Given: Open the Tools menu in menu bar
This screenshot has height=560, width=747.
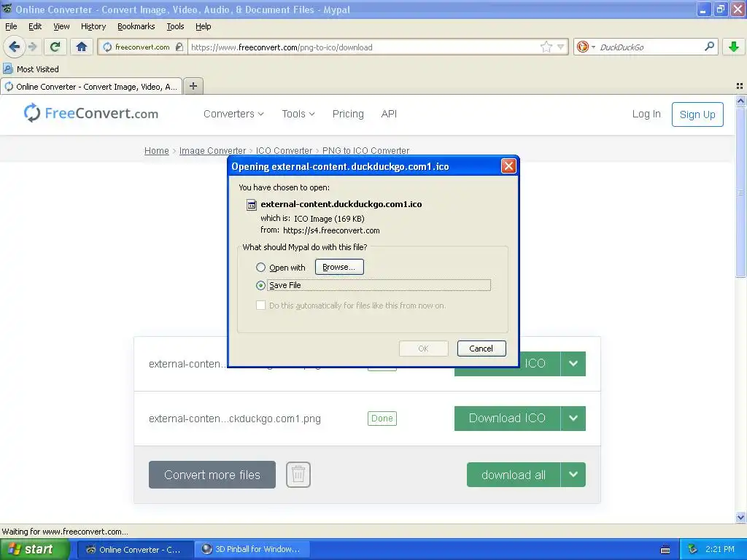Looking at the screenshot, I should [x=175, y=26].
